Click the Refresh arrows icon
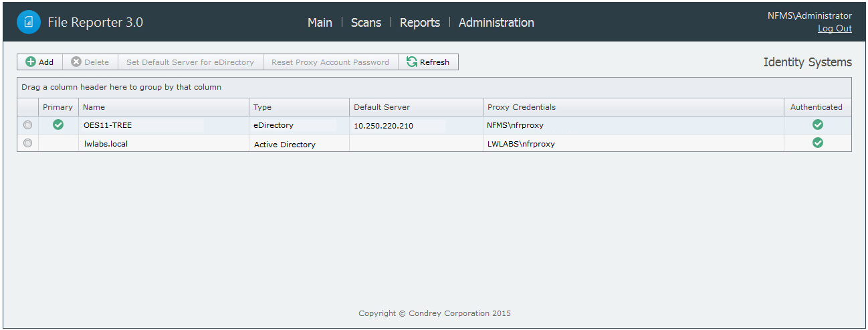Image resolution: width=868 pixels, height=330 pixels. click(x=412, y=62)
